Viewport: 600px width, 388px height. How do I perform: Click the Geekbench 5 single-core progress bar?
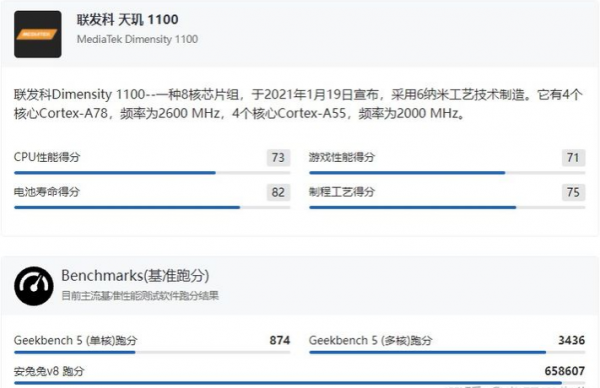pyautogui.click(x=152, y=352)
